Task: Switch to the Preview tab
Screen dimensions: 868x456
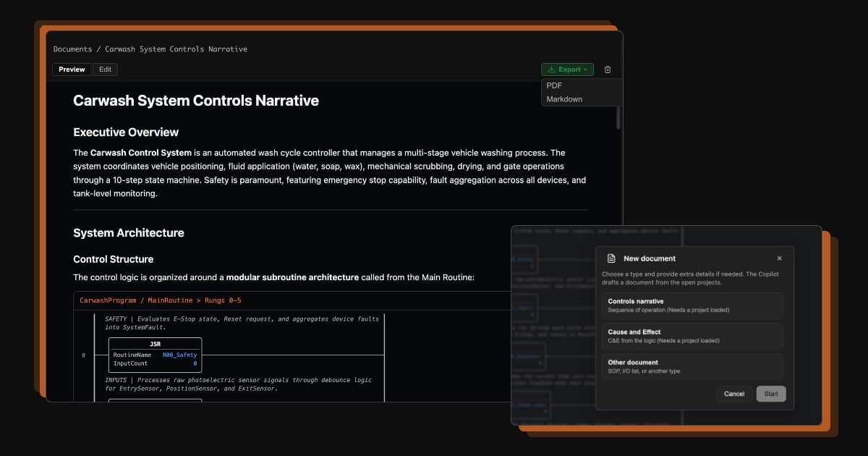Action: (72, 69)
